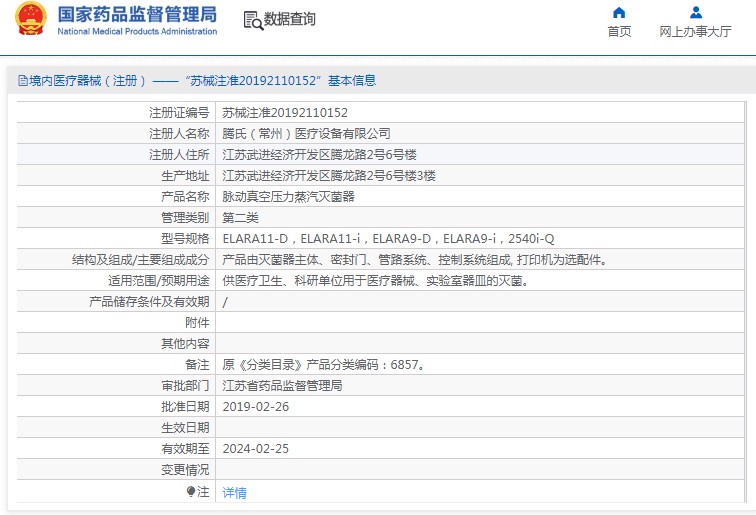Screen dimensions: 756x515
Task: Click the 数据查询 heading text
Action: tap(289, 19)
